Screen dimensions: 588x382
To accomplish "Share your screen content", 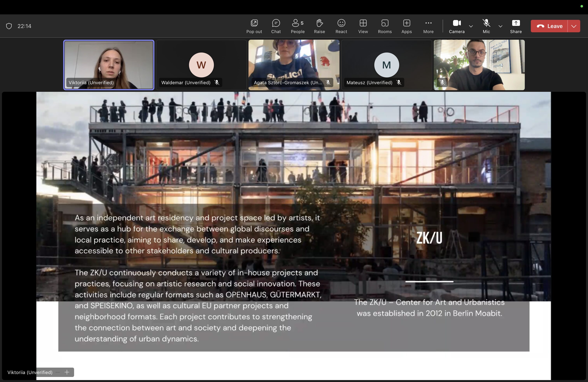I will (x=516, y=26).
